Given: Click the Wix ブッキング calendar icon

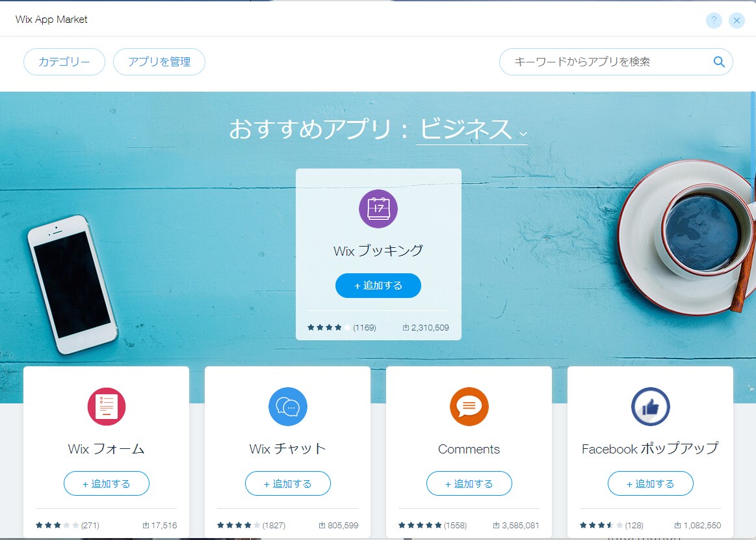Looking at the screenshot, I should click(x=378, y=209).
